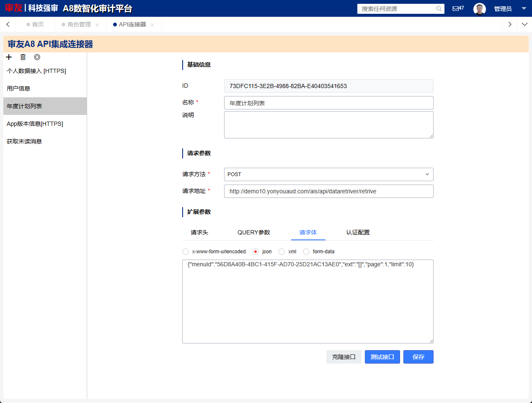This screenshot has height=403, width=532.
Task: Expand the 管理员 user menu arrow
Action: pos(524,8)
